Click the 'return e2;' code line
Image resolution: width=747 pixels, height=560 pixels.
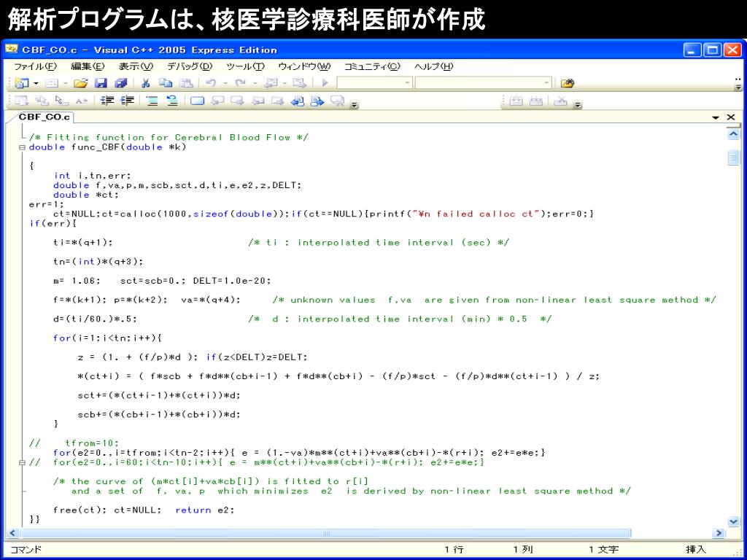[205, 510]
